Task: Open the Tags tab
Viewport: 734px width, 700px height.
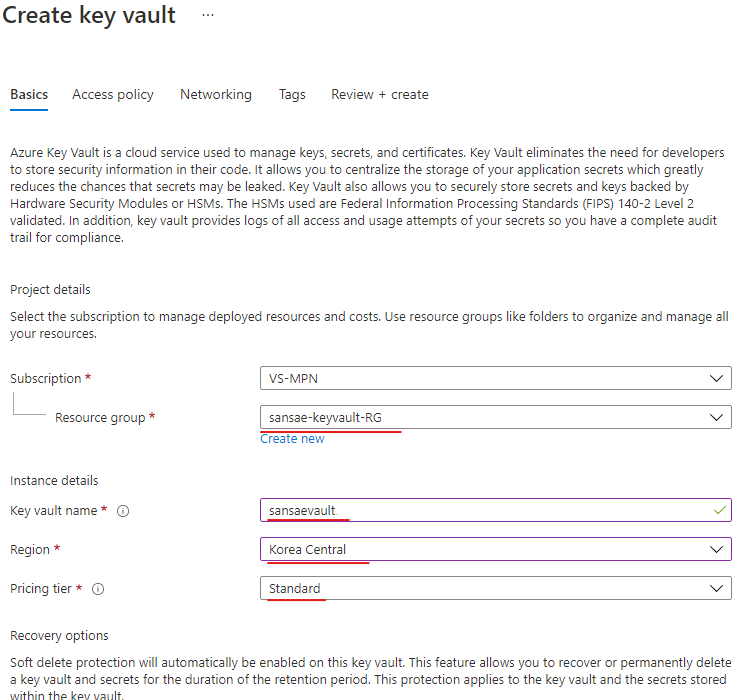Action: click(292, 95)
